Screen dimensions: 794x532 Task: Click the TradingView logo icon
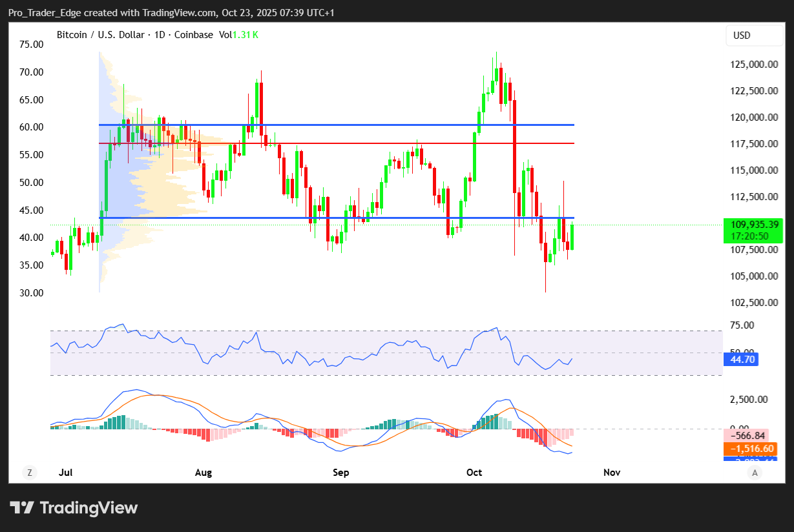tap(22, 508)
